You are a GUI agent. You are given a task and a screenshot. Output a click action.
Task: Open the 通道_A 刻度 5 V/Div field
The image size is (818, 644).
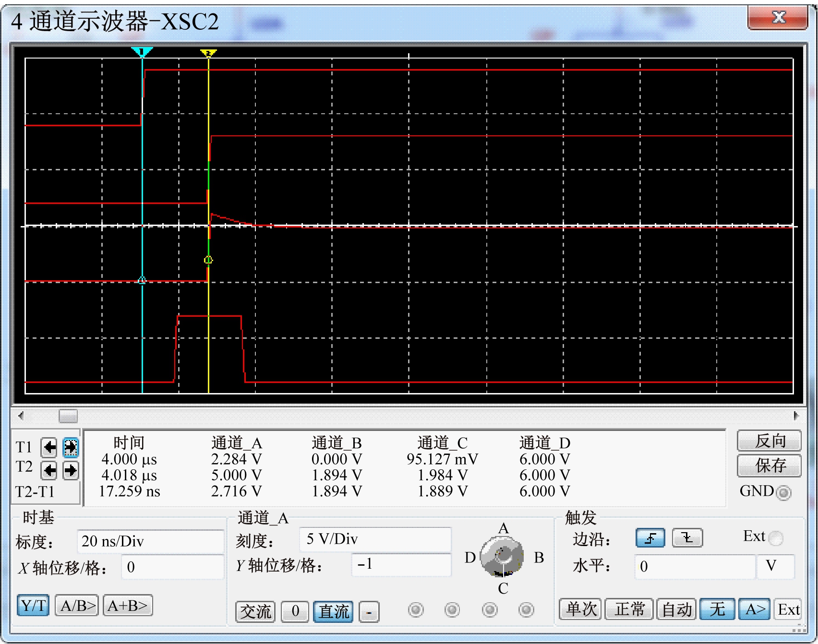[375, 539]
